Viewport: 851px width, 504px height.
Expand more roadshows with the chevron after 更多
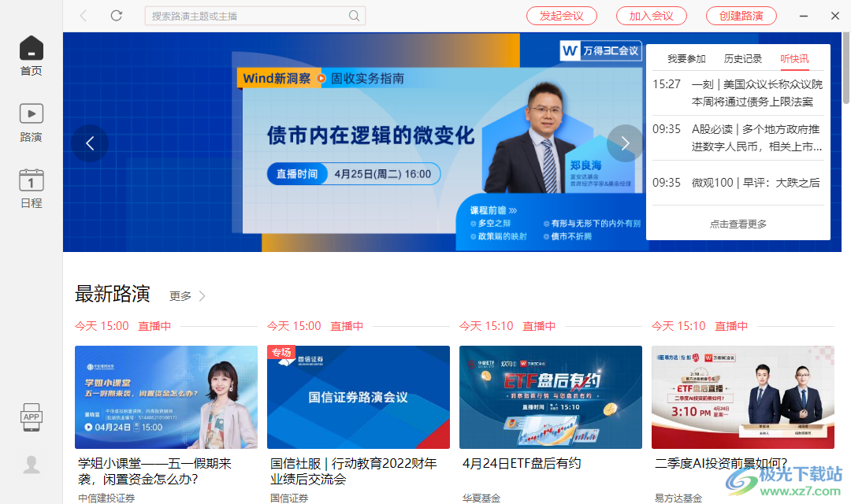pyautogui.click(x=202, y=296)
